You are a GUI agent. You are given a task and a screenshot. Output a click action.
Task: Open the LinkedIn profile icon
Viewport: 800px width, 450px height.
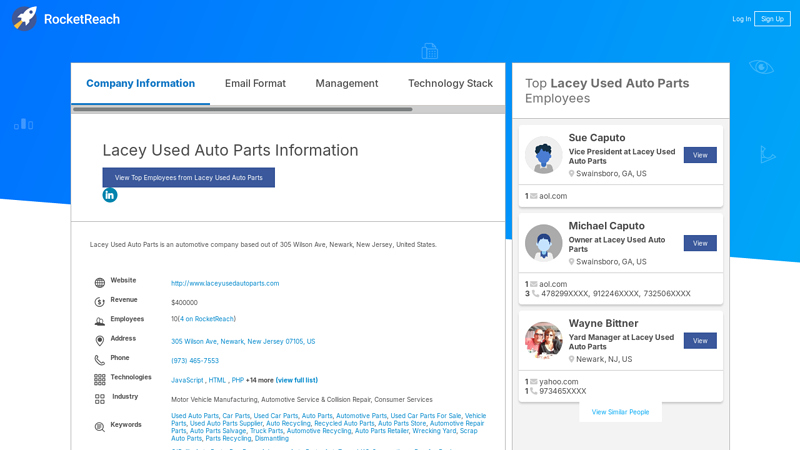(x=110, y=195)
